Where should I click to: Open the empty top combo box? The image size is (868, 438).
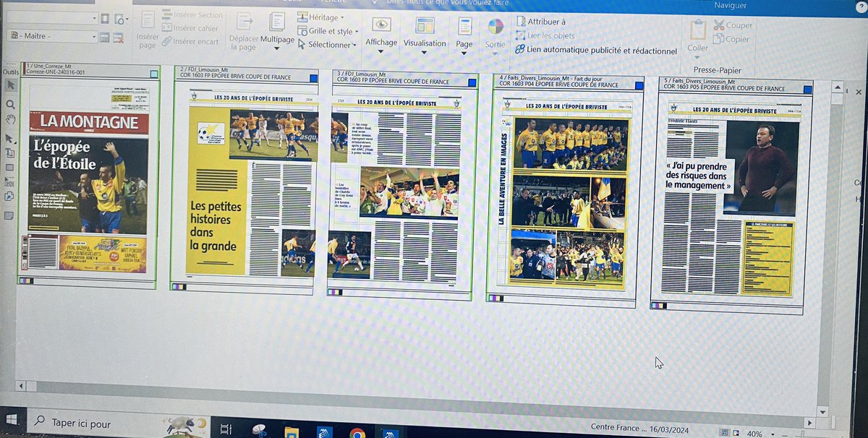click(52, 18)
